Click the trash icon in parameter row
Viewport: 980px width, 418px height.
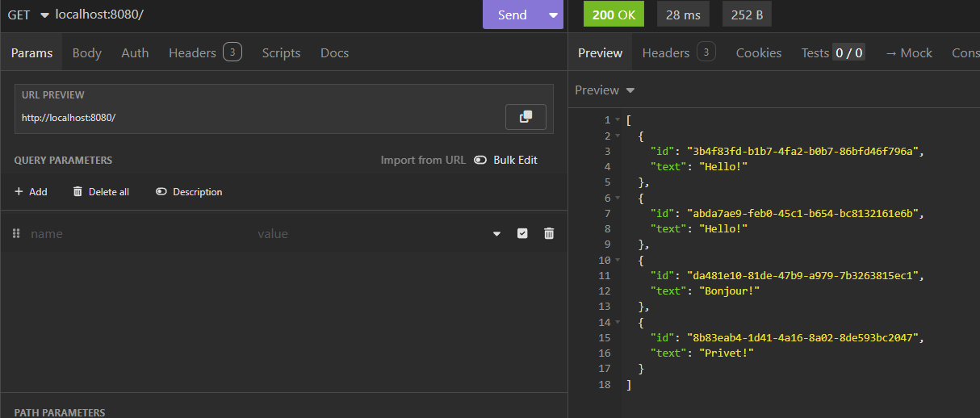(549, 233)
